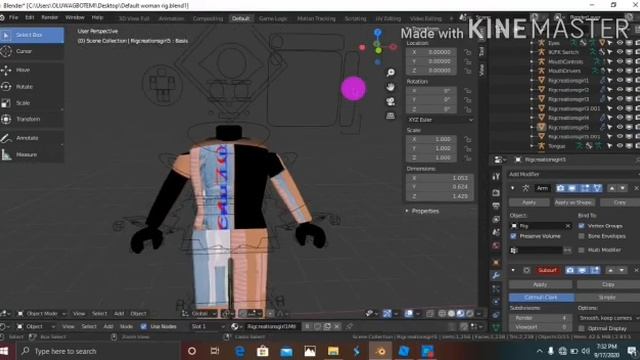Click the viewport zoom magnifier icon
Viewport: 640px width, 360px height.
391,73
